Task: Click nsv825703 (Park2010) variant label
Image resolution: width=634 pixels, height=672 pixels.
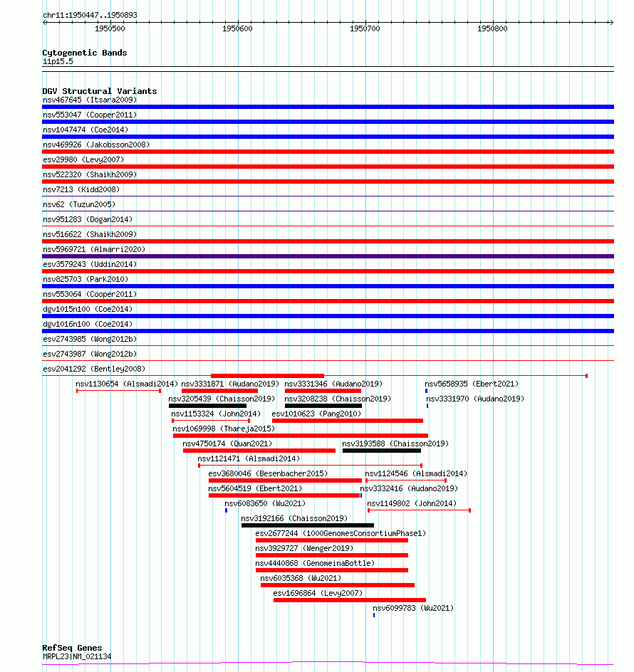Action: tap(85, 280)
